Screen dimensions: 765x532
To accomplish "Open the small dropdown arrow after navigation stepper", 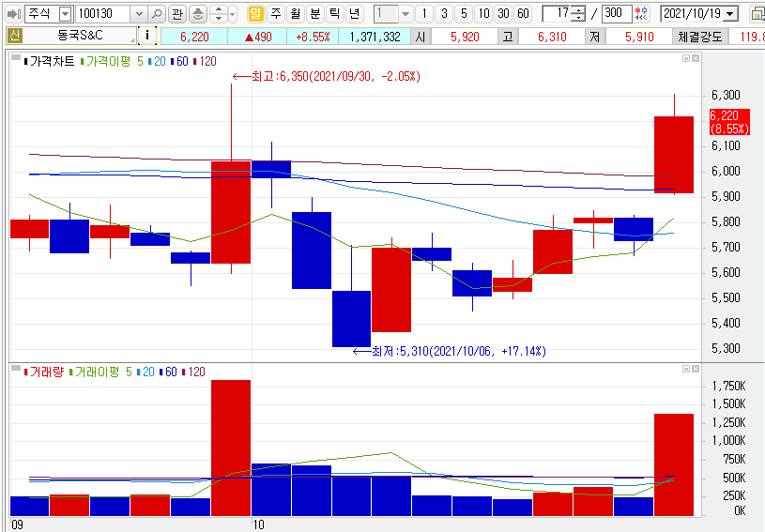I will coord(232,14).
